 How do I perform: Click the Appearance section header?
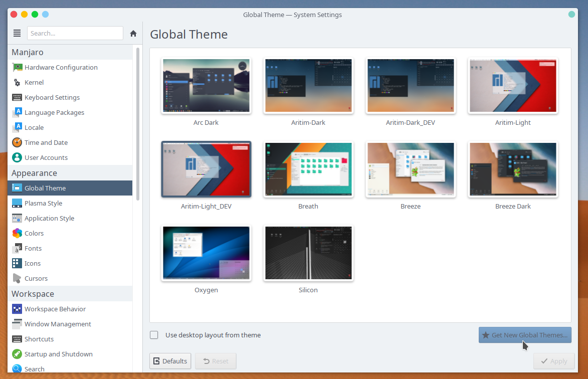(70, 173)
